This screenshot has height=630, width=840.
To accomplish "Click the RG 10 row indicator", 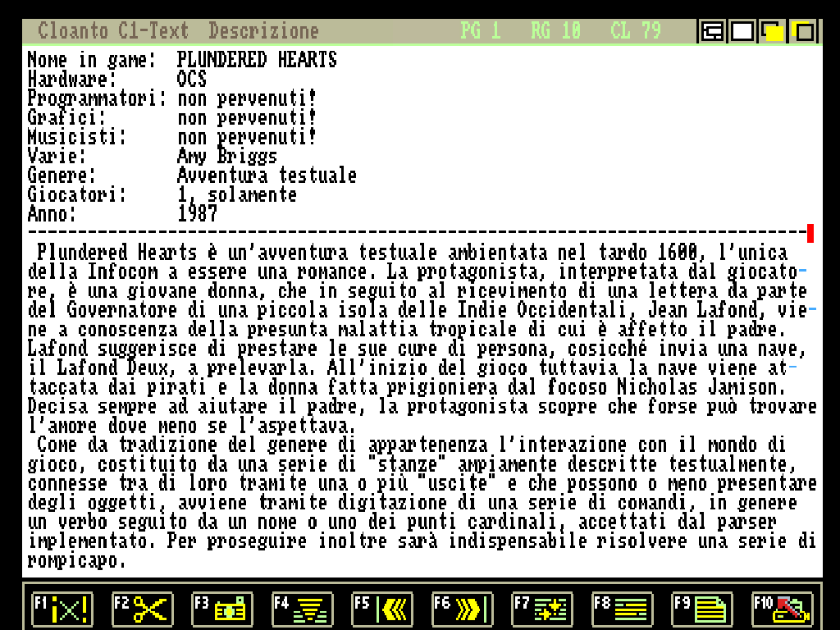I will [555, 32].
